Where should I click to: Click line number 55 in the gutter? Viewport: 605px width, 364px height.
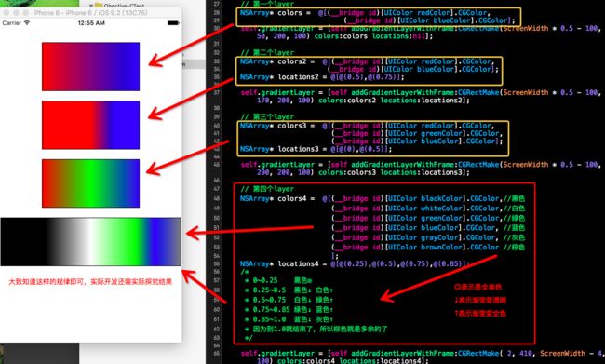coord(217,264)
